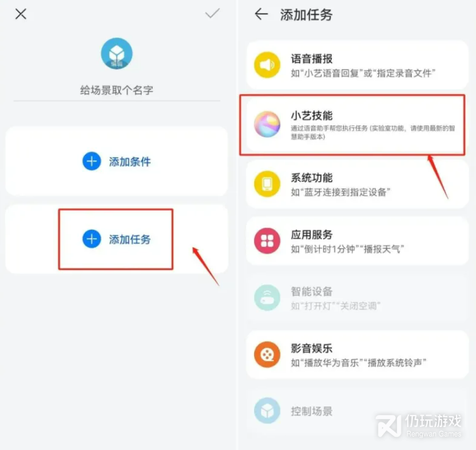Open the 语音播报 task option
The height and width of the screenshot is (450, 476).
click(x=357, y=65)
